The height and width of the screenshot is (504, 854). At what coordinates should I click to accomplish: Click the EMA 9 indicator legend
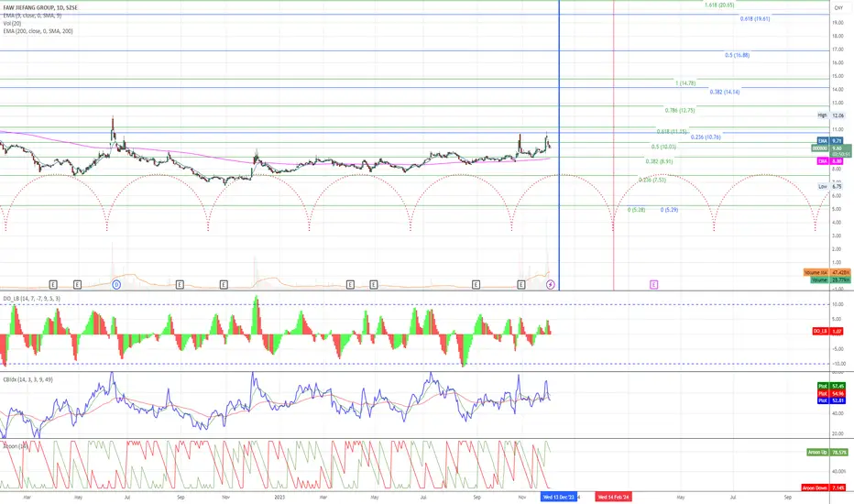(x=32, y=16)
